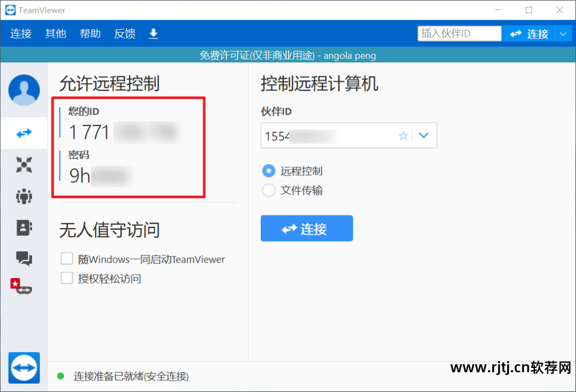This screenshot has height=392, width=576.
Task: Open the chat bubbles sidebar icon
Action: pos(24,259)
